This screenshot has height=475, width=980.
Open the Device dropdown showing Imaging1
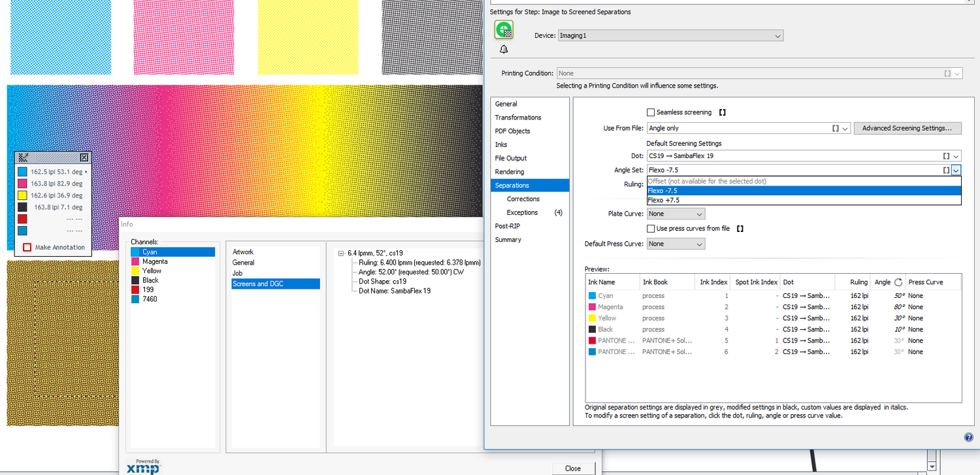coord(670,36)
